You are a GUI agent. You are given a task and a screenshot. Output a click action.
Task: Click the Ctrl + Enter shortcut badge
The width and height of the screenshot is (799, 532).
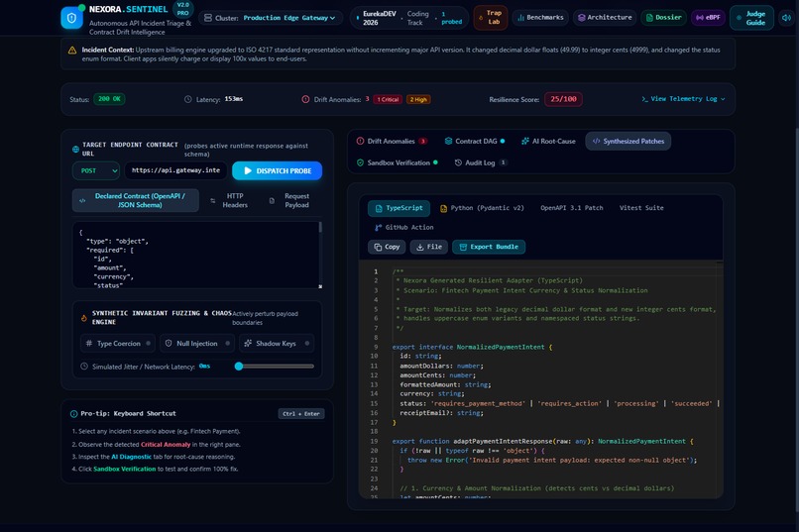tap(301, 413)
